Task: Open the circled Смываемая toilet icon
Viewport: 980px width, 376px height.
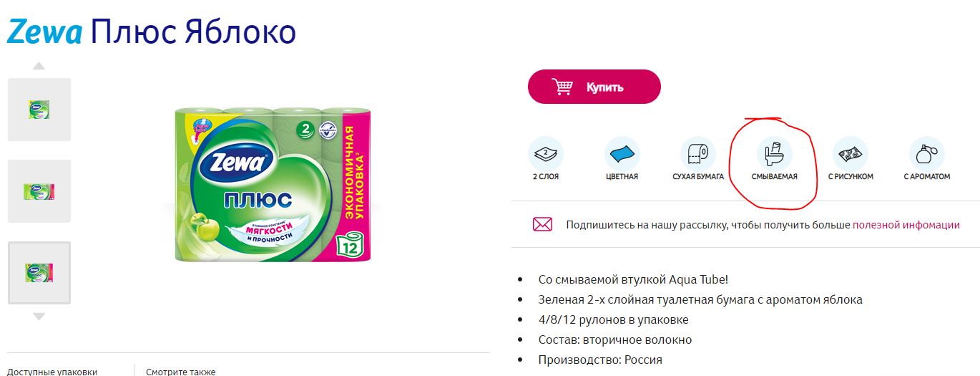Action: (x=774, y=153)
